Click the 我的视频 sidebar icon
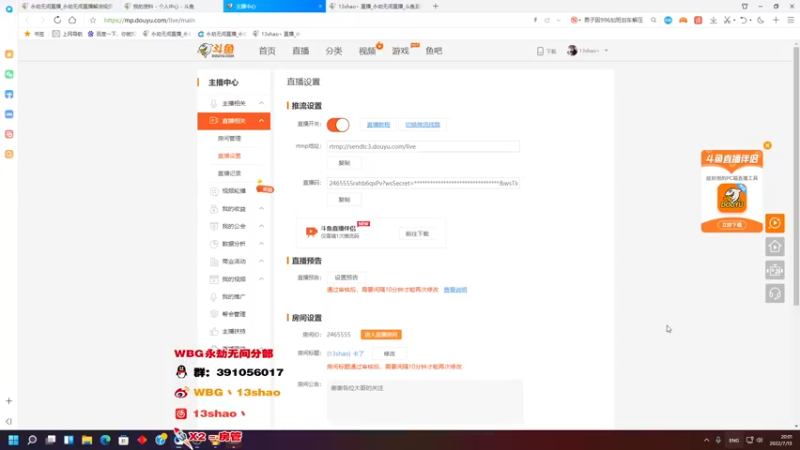800x450 pixels. (214, 279)
